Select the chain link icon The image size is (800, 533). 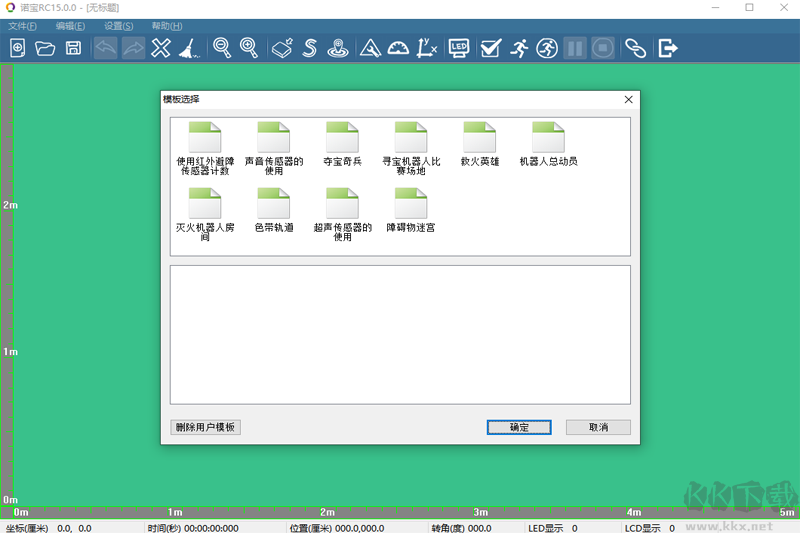636,48
